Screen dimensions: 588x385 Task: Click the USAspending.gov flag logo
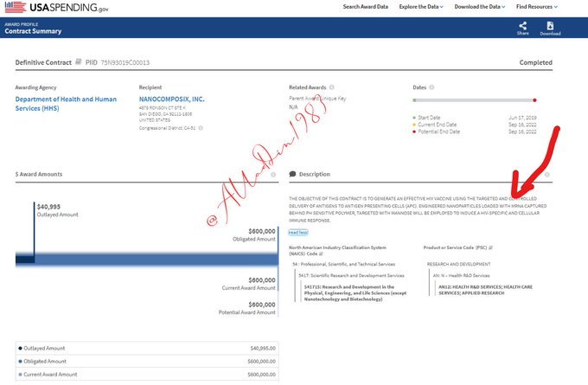coord(16,8)
